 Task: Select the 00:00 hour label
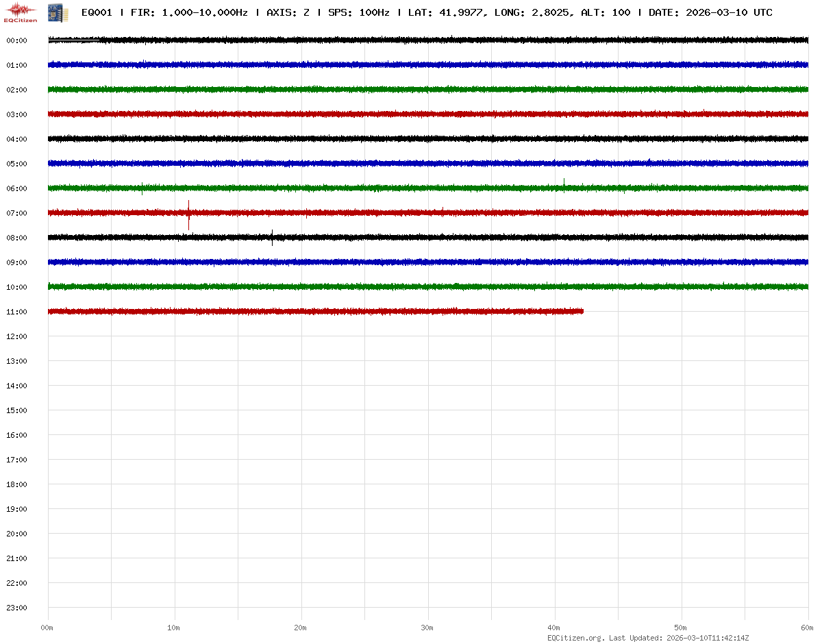16,40
